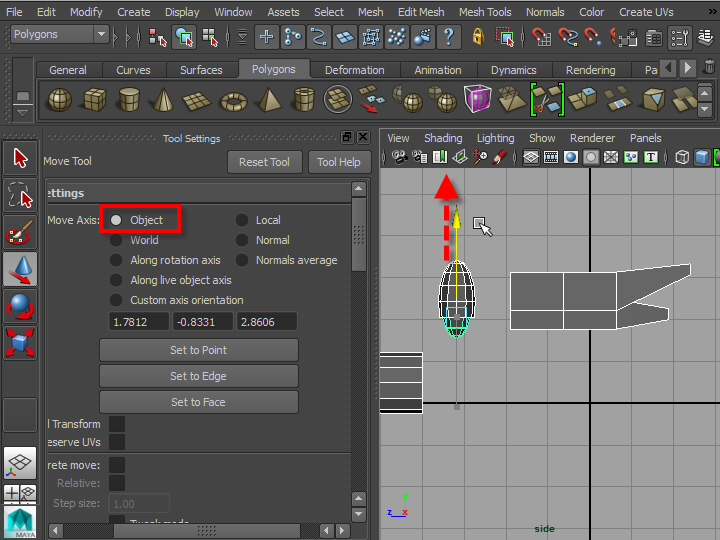Click the Tool Help button
Screen dimensions: 720x540
tap(339, 162)
